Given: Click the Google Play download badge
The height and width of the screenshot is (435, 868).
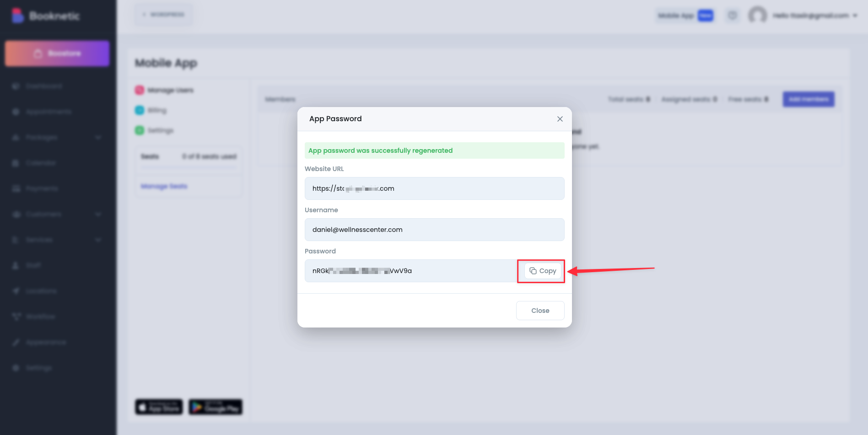Looking at the screenshot, I should click(x=216, y=407).
